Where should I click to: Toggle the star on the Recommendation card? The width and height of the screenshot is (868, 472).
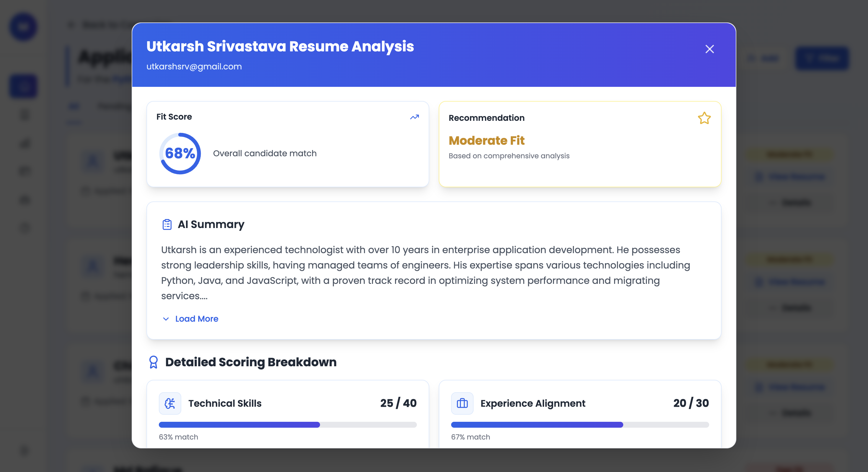(x=704, y=118)
